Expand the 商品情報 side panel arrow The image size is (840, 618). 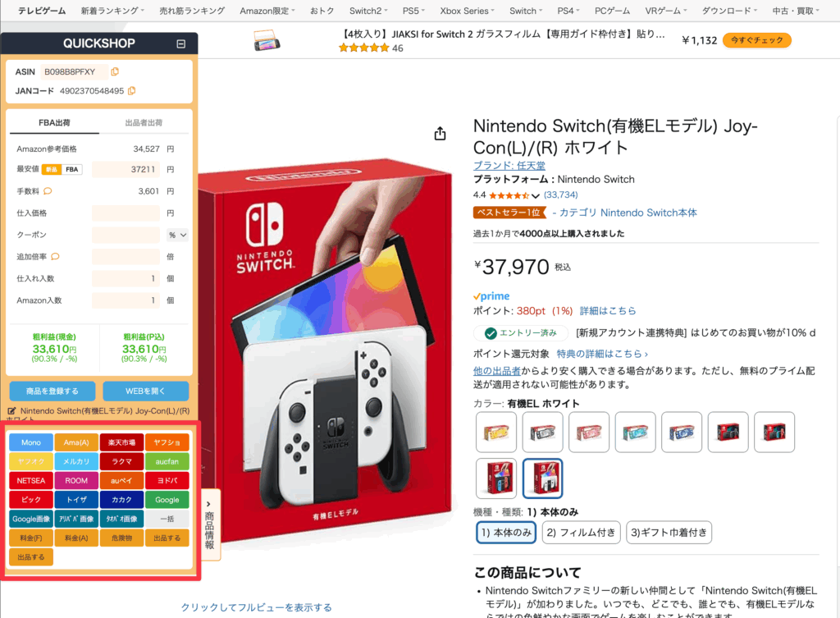coord(208,504)
